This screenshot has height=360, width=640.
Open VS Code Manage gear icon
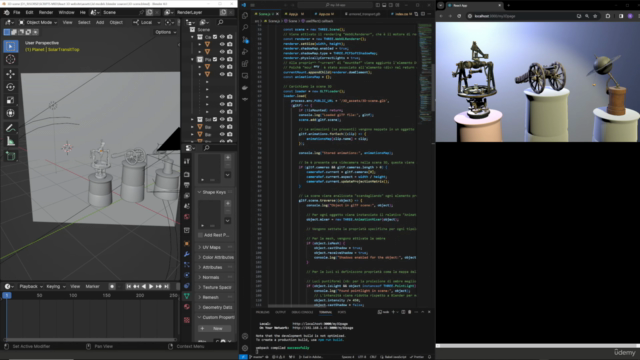[245, 348]
